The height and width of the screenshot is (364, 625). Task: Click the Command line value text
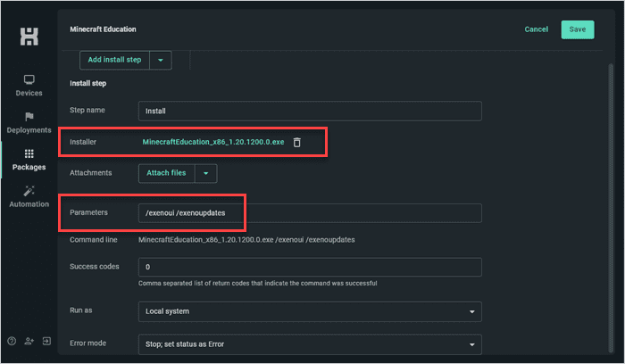(x=246, y=240)
